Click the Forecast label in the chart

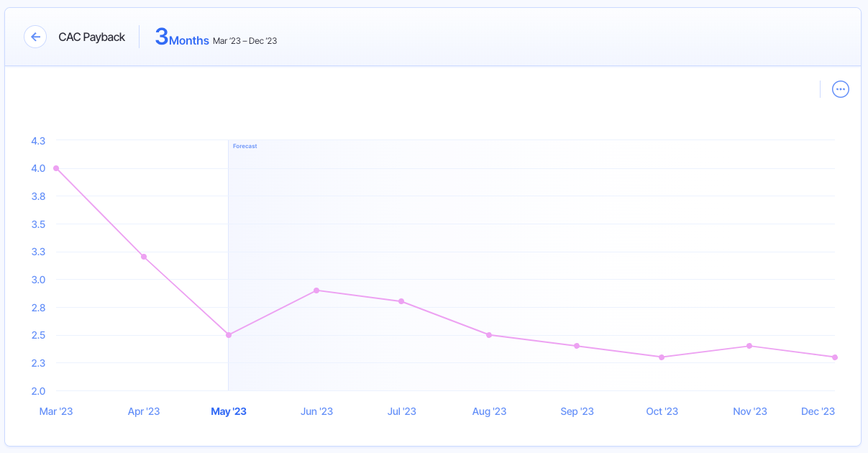[x=245, y=146]
